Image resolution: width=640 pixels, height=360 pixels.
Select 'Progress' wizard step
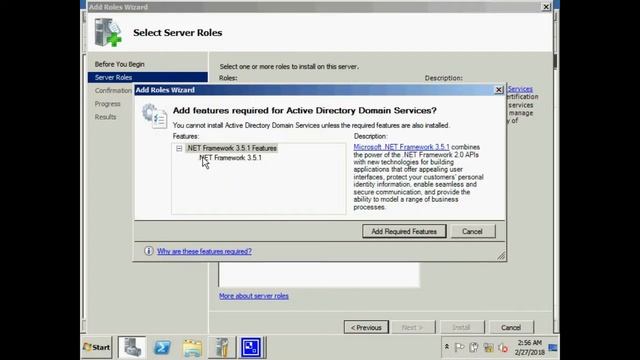[x=107, y=104]
